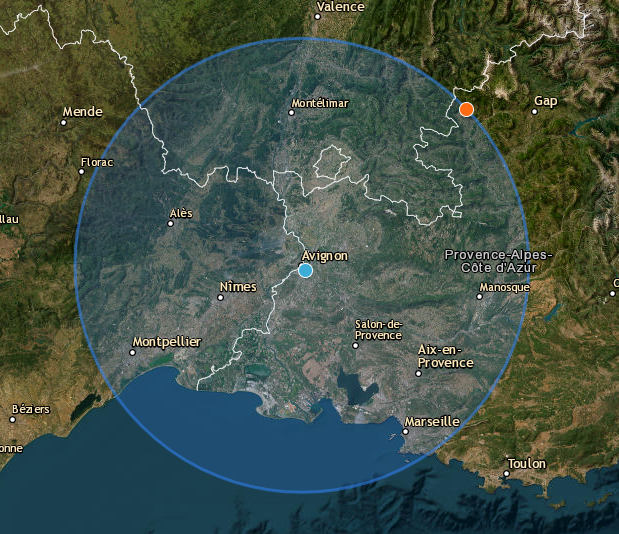Select the Salon-de-Provence label
Viewport: 619px width, 534px height.
pos(378,329)
